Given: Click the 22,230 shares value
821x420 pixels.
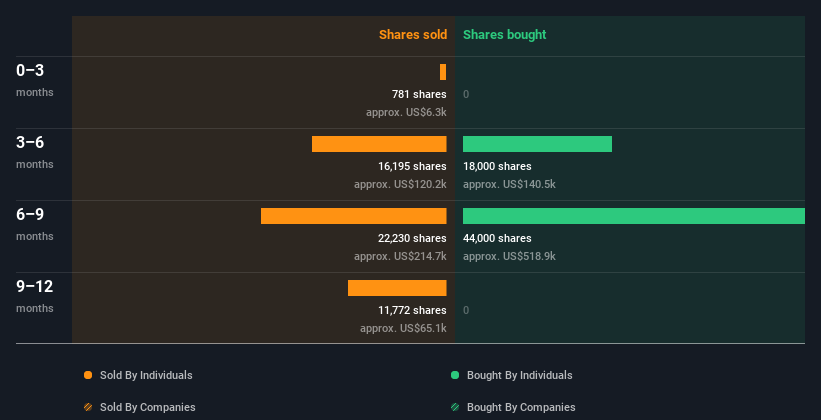Looking at the screenshot, I should pos(412,238).
